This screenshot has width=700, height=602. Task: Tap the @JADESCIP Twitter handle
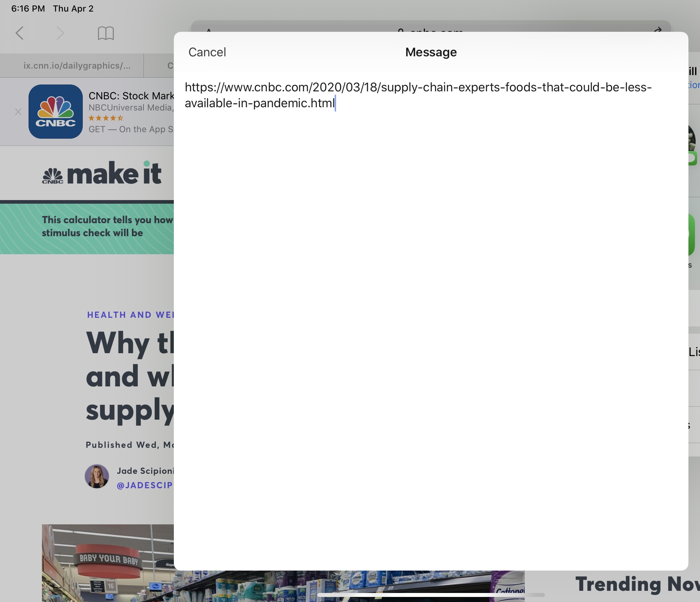(144, 485)
